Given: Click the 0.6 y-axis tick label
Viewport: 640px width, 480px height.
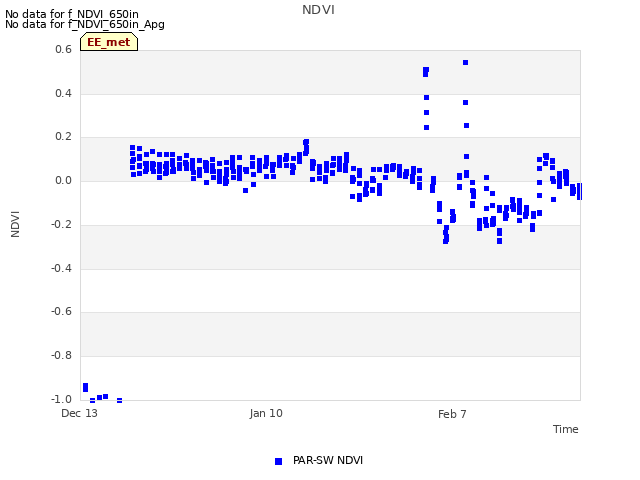Looking at the screenshot, I should point(63,49).
